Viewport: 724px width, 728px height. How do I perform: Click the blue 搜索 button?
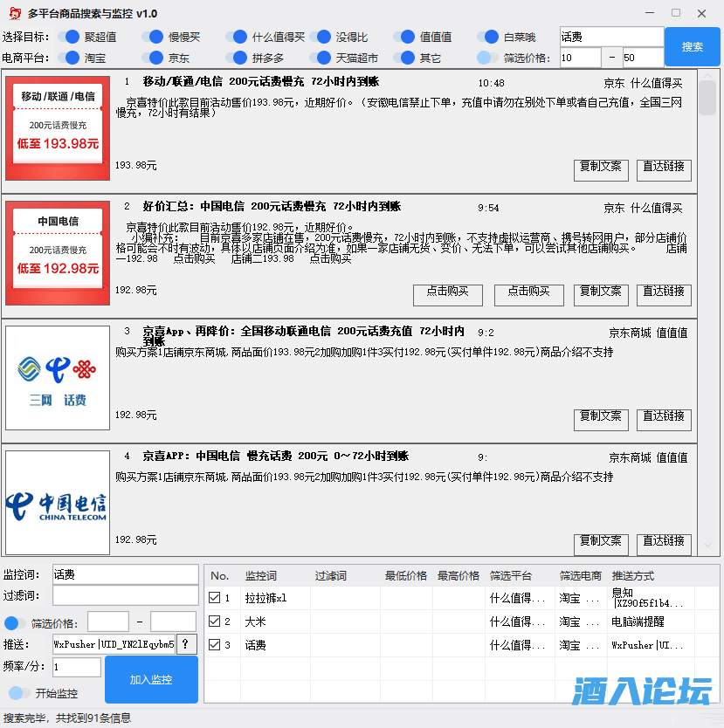pyautogui.click(x=692, y=47)
